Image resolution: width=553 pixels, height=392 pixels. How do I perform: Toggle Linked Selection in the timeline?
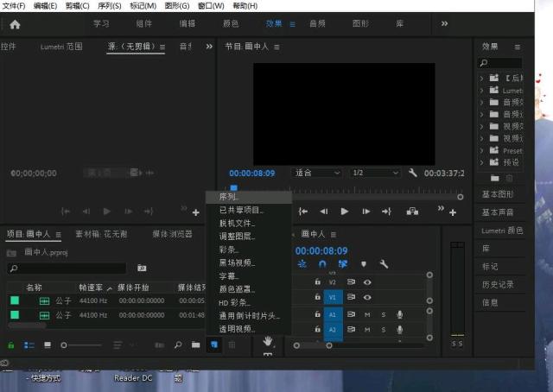(x=343, y=263)
